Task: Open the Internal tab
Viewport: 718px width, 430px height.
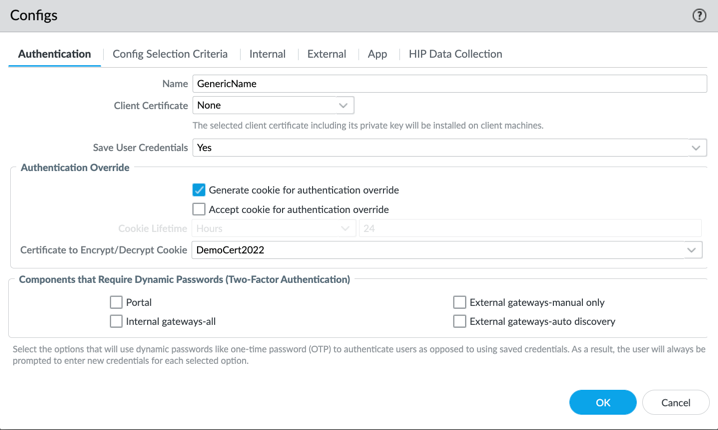Action: (267, 54)
